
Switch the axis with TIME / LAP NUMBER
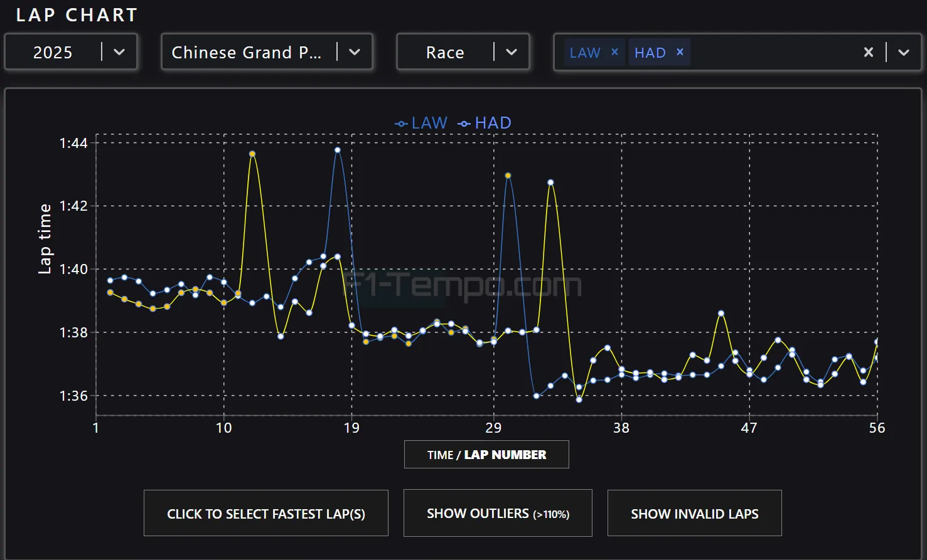point(486,455)
